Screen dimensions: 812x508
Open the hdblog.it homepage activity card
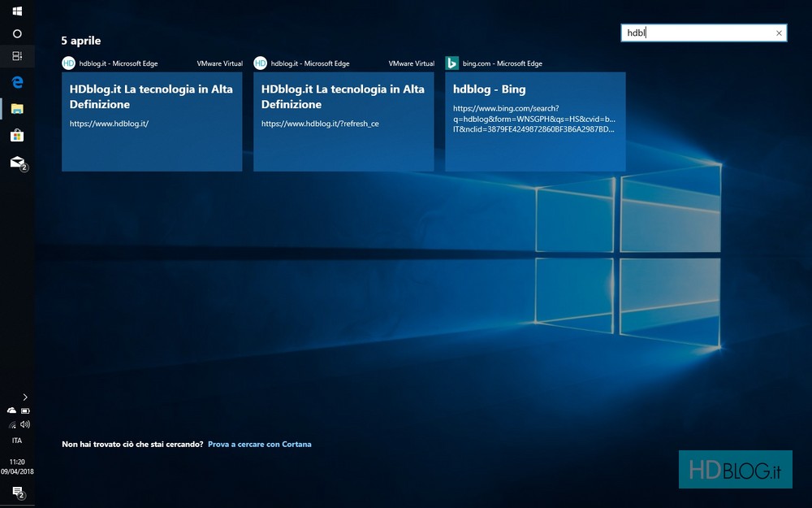point(152,122)
